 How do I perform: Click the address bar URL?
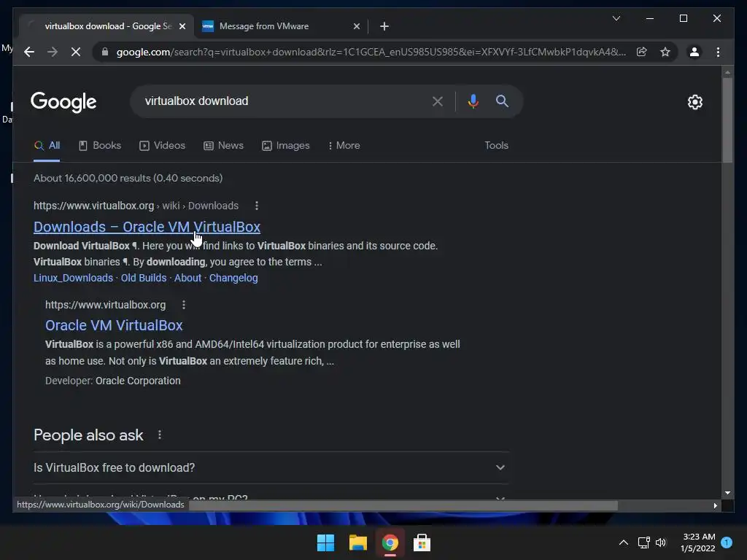(x=371, y=52)
